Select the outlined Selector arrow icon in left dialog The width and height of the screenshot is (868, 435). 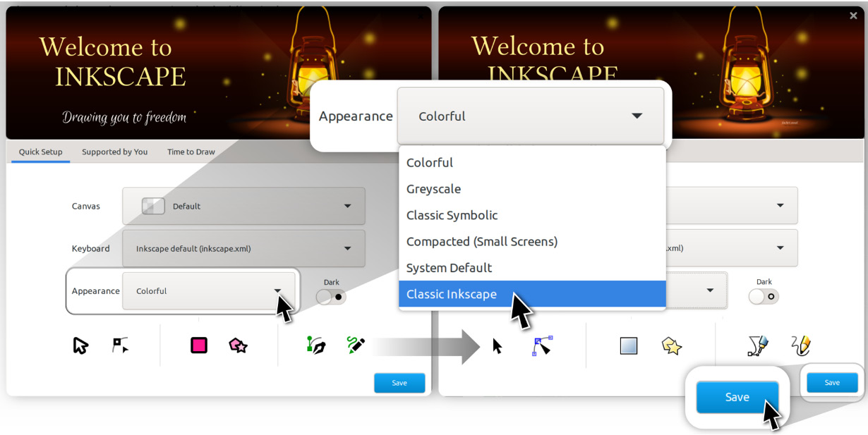point(80,345)
